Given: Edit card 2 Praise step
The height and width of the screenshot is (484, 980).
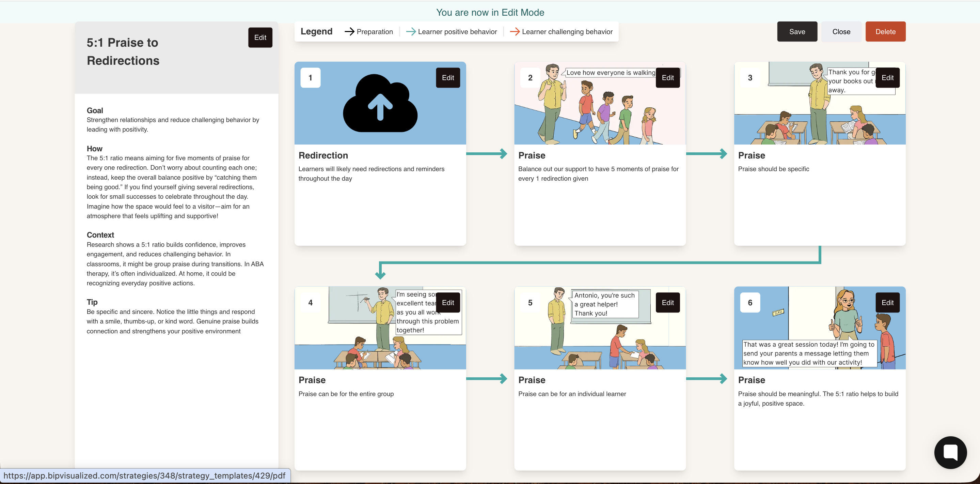Looking at the screenshot, I should 667,78.
